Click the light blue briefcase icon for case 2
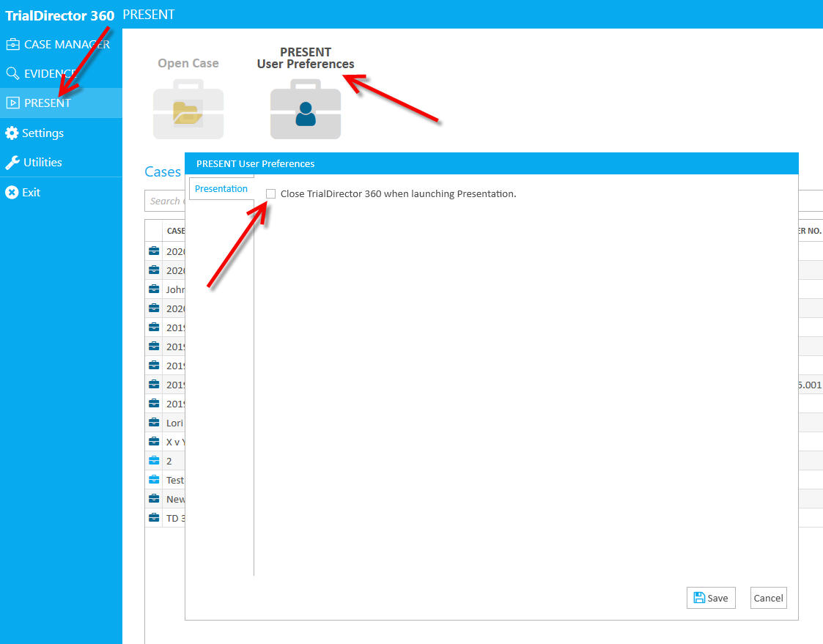Viewport: 823px width, 644px height. pyautogui.click(x=154, y=461)
